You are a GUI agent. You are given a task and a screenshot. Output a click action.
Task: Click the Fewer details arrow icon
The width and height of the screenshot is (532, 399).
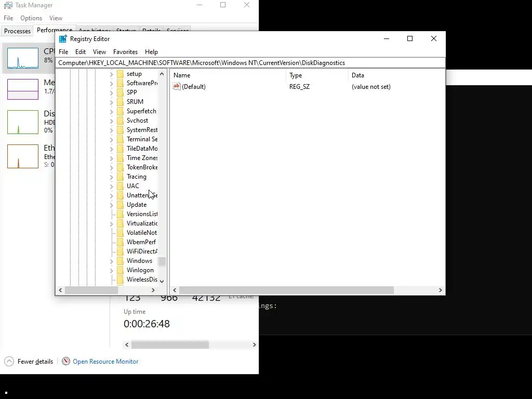click(9, 362)
